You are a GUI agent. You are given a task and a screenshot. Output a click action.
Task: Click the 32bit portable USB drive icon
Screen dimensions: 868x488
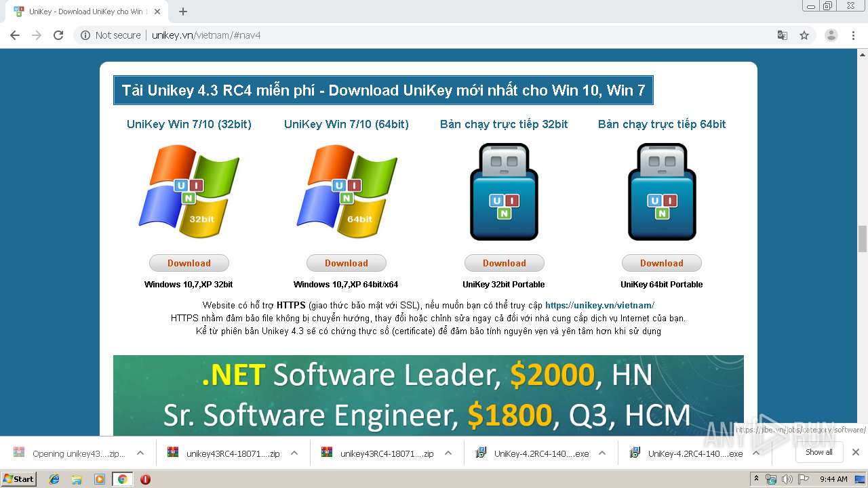504,192
